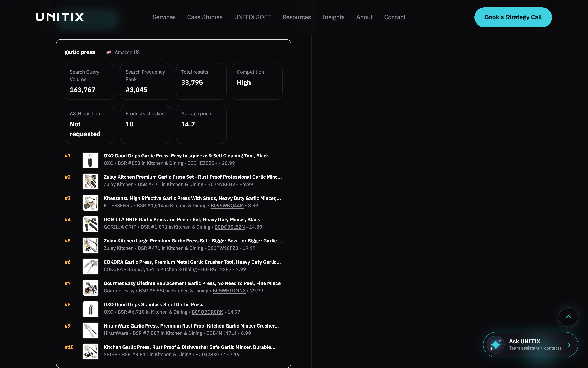The image size is (588, 368).
Task: Open the Services menu
Action: pos(164,17)
